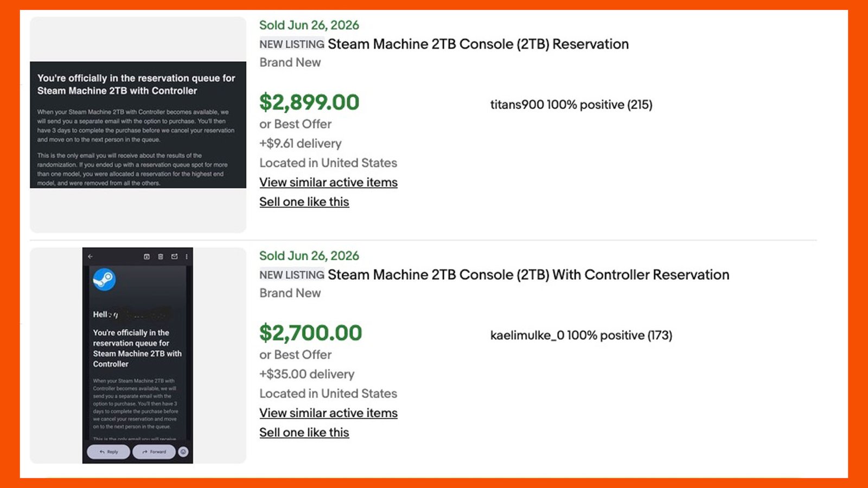This screenshot has height=488, width=868.
Task: Open seller kaelimulke_0 profile
Action: coord(527,335)
